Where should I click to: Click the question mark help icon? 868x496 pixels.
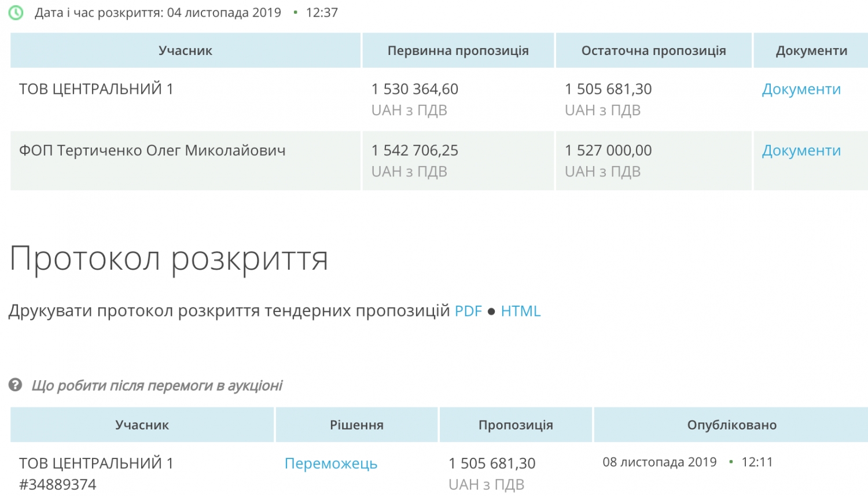point(16,385)
